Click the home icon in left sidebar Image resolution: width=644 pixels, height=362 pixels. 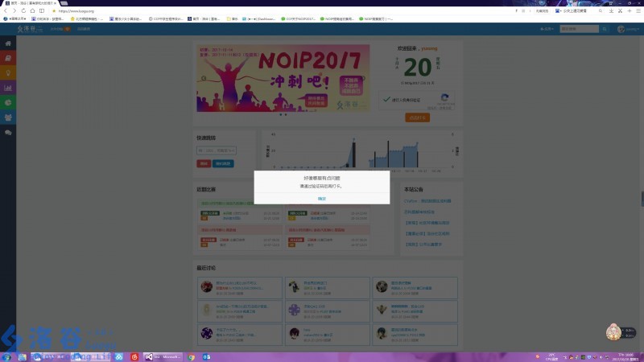click(x=8, y=43)
